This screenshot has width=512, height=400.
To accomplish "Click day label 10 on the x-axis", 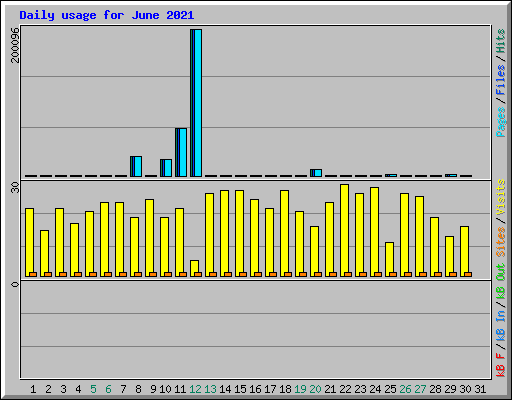I will (x=165, y=389).
